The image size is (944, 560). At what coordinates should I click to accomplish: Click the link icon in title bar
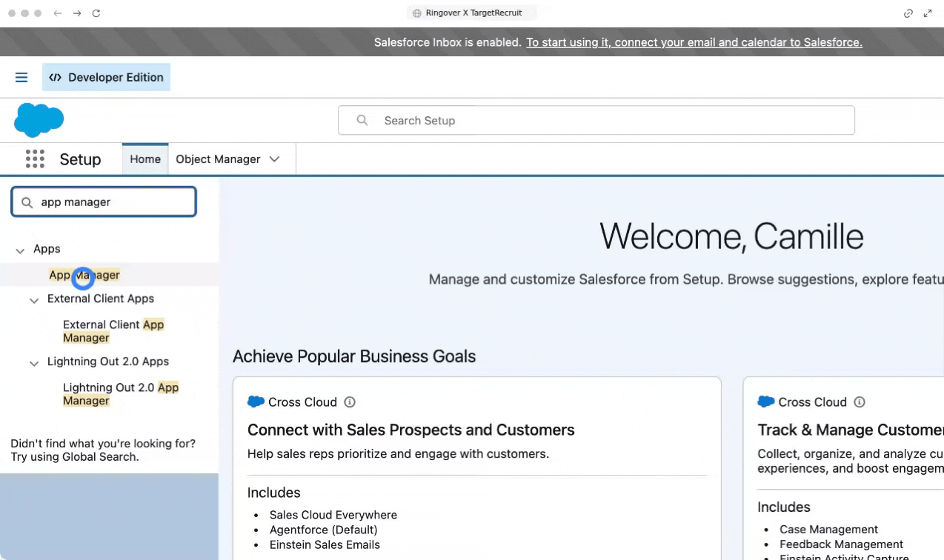coord(908,13)
